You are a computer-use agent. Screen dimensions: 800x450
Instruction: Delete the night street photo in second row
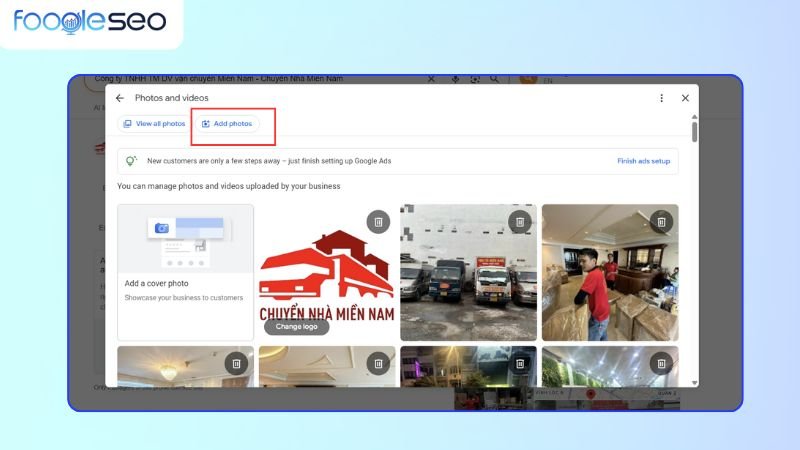pos(519,364)
